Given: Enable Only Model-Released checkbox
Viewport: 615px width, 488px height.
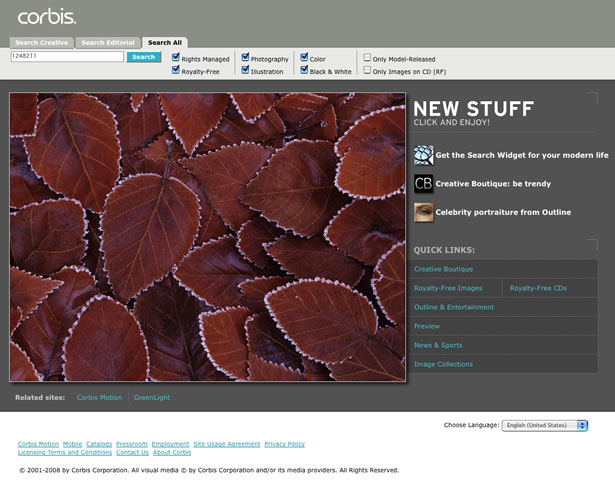Looking at the screenshot, I should tap(367, 58).
